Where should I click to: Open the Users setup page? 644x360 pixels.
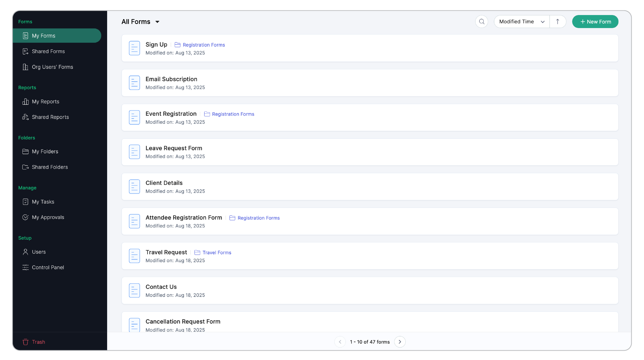point(39,252)
